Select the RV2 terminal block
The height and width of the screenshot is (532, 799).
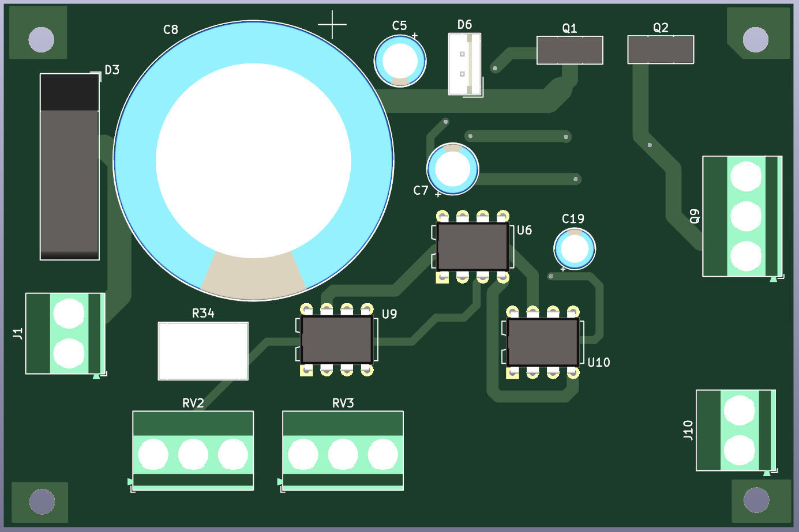tap(193, 451)
